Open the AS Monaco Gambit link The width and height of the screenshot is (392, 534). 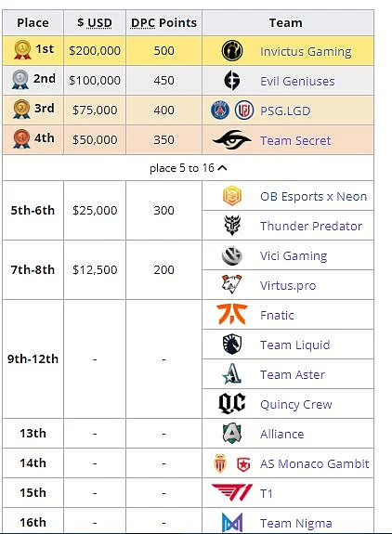pyautogui.click(x=315, y=463)
